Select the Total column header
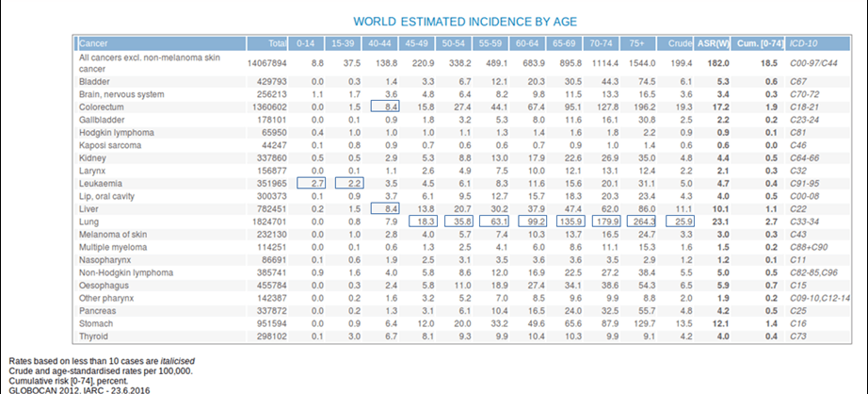Image resolution: width=868 pixels, height=394 pixels. point(277,43)
